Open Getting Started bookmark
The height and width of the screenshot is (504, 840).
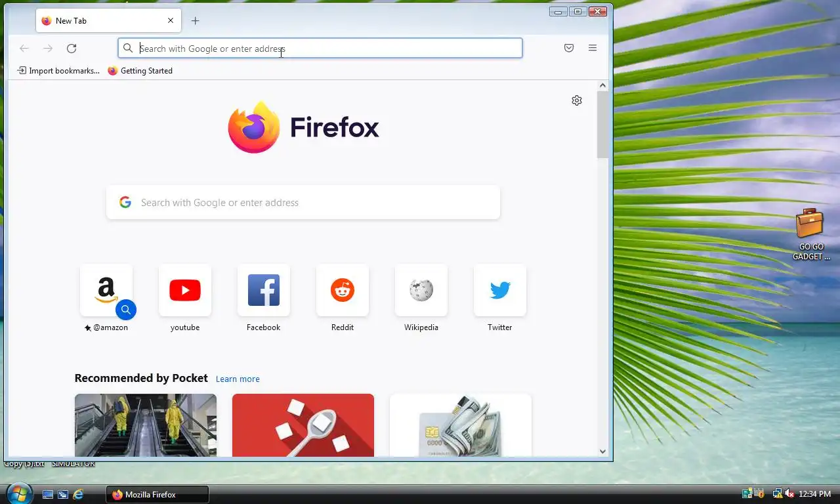click(140, 71)
